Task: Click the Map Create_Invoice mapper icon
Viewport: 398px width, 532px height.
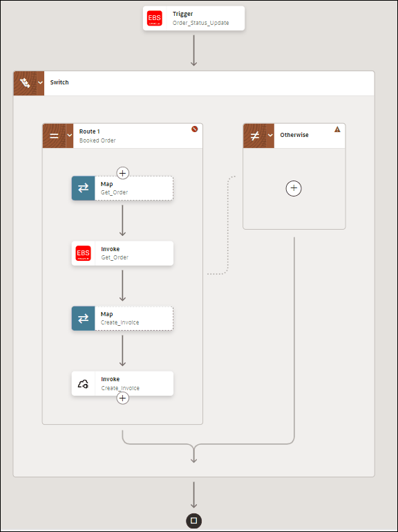Action: (x=84, y=318)
